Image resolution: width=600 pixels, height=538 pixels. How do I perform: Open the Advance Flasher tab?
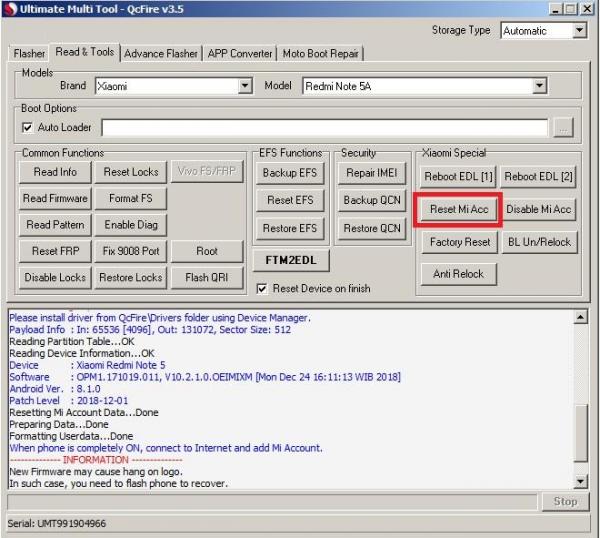161,53
